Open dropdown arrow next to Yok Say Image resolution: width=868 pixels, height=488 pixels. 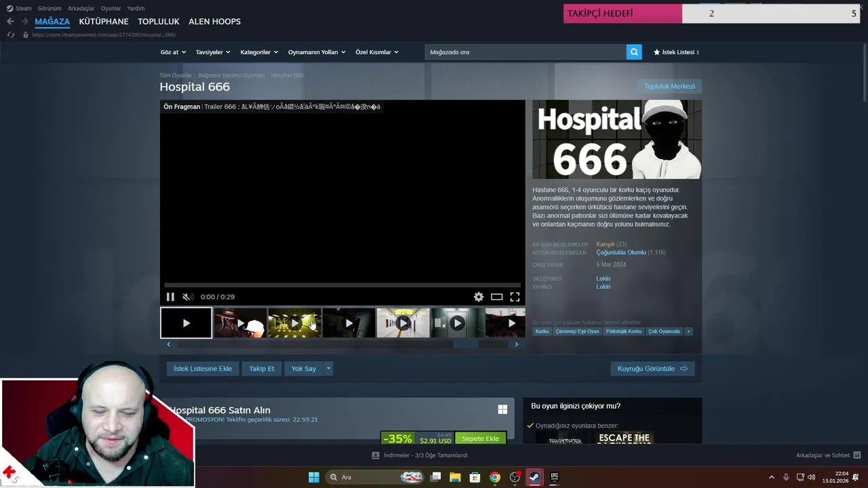[x=328, y=369]
